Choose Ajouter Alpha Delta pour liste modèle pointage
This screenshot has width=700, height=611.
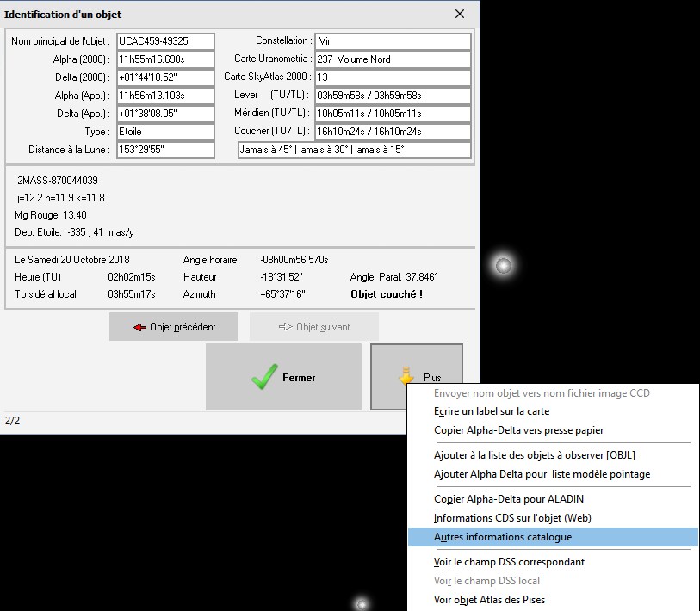pyautogui.click(x=542, y=474)
